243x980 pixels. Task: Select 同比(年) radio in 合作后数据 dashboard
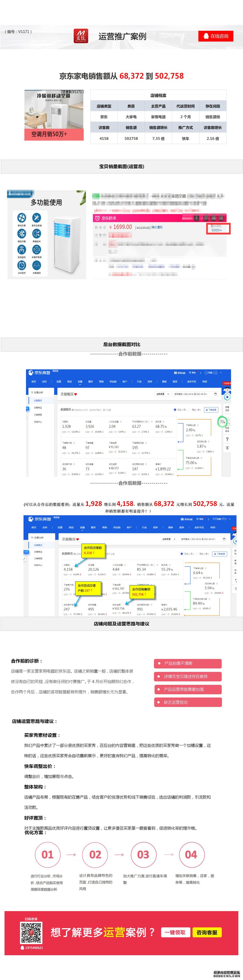pos(197,554)
